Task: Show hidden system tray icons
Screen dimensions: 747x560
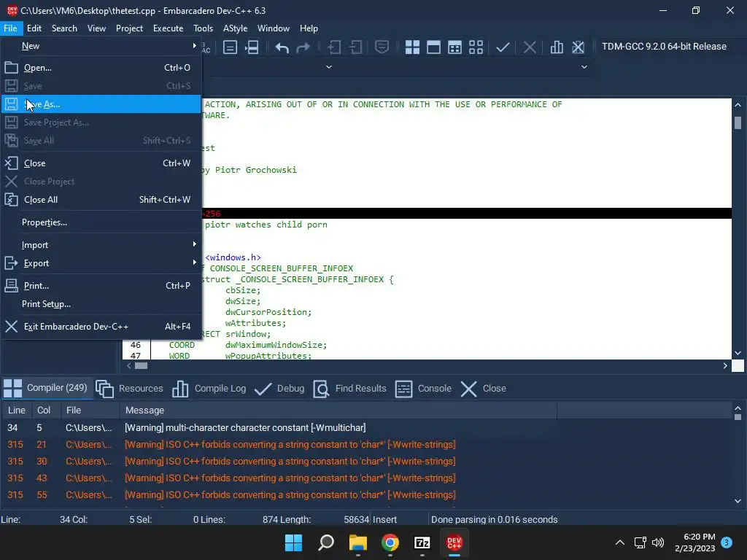Action: [x=620, y=542]
